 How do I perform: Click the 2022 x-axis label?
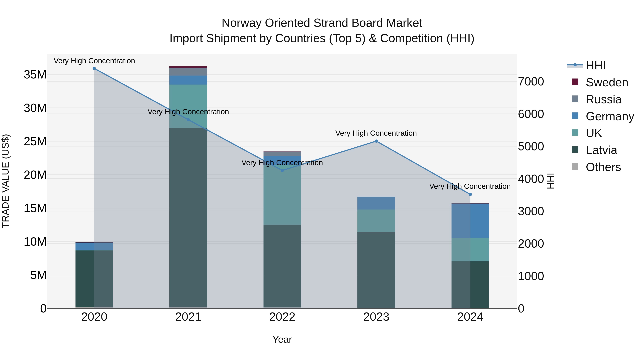click(x=282, y=317)
